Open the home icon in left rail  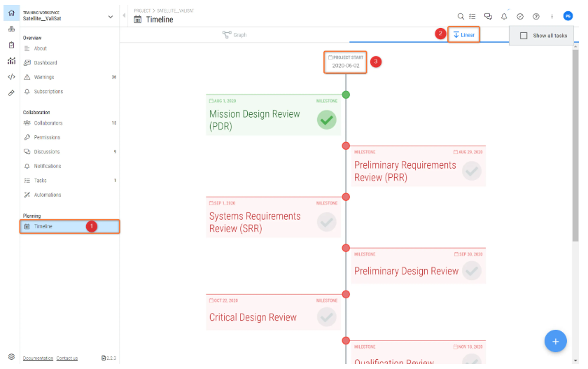click(x=11, y=13)
